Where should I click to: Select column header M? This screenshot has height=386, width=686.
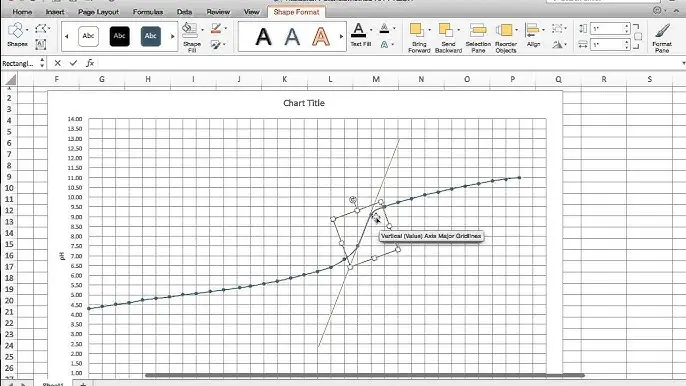click(x=376, y=79)
